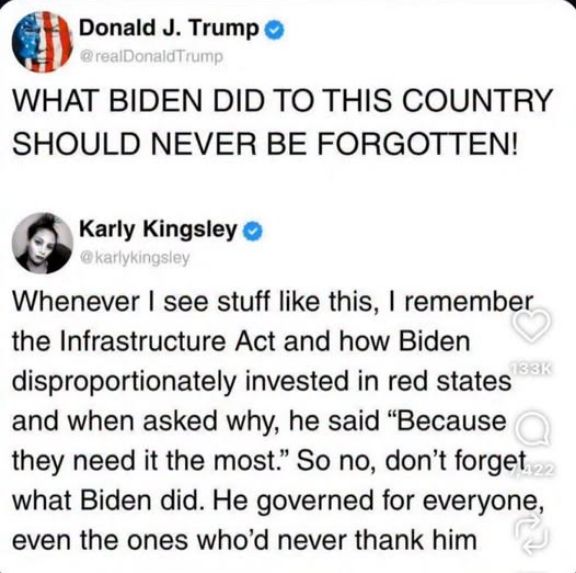Open the @karlykingsley handle
The height and width of the screenshot is (573, 576).
pyautogui.click(x=135, y=258)
